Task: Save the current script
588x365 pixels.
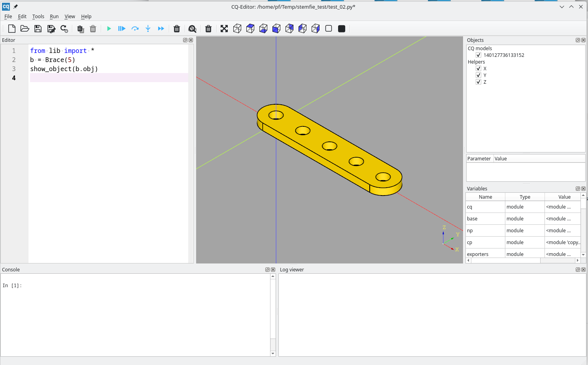Action: [38, 28]
